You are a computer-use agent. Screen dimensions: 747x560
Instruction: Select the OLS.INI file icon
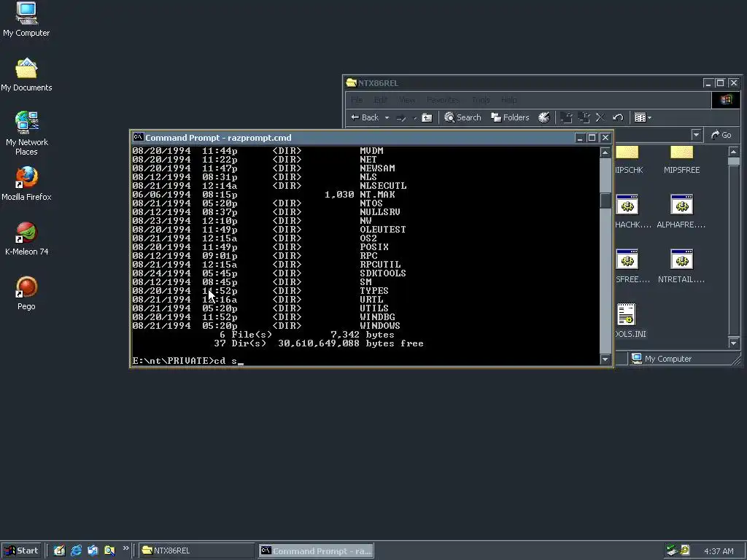[630, 321]
